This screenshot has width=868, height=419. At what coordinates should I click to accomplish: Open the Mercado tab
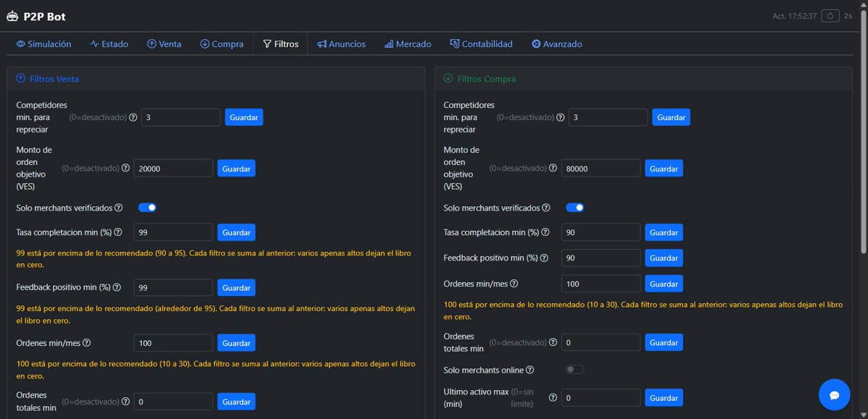(x=408, y=44)
